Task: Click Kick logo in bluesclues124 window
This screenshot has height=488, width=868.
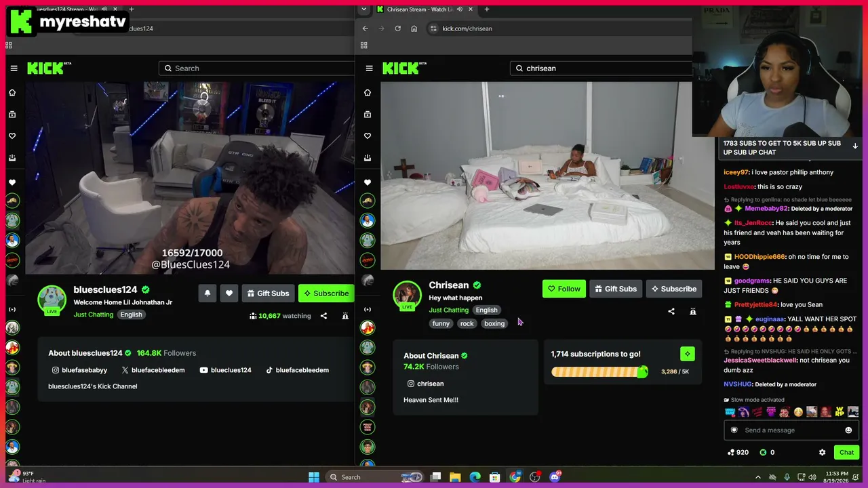Action: 48,68
